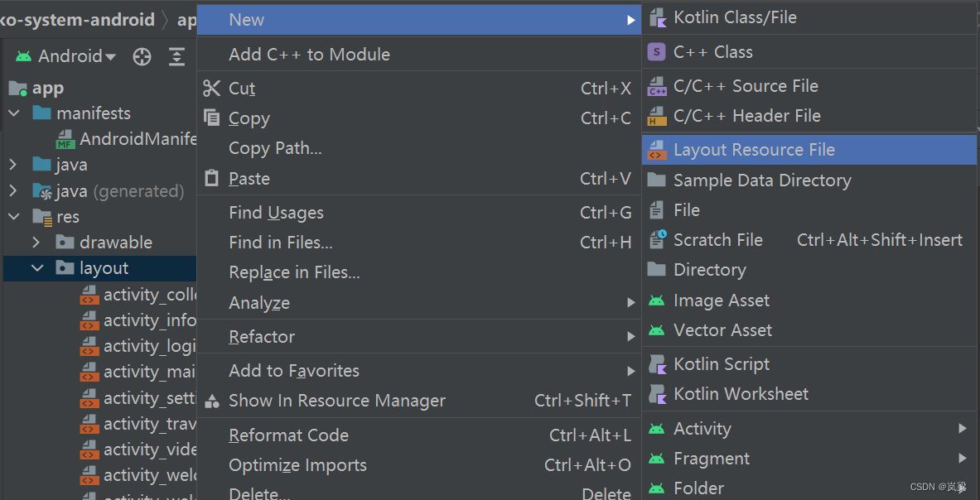
Task: Collapse the layout folder
Action: (36, 267)
